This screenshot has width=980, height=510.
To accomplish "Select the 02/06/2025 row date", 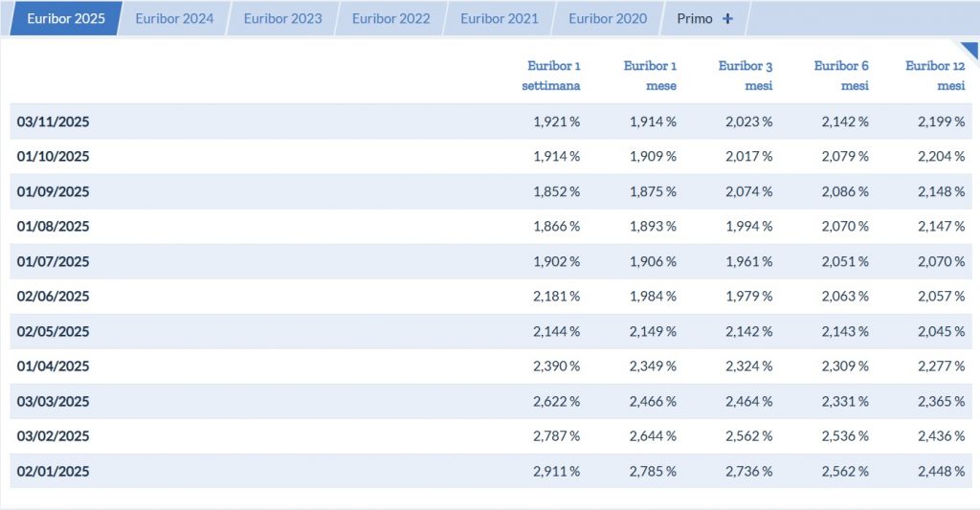I will (53, 297).
